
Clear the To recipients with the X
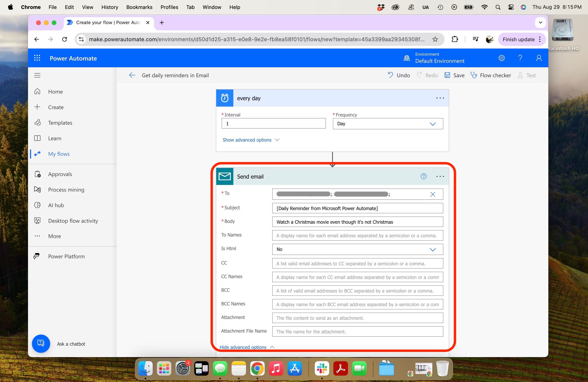[x=433, y=194]
